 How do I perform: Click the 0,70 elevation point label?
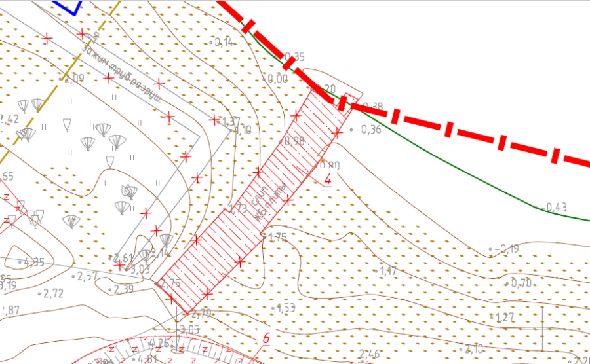(x=521, y=283)
